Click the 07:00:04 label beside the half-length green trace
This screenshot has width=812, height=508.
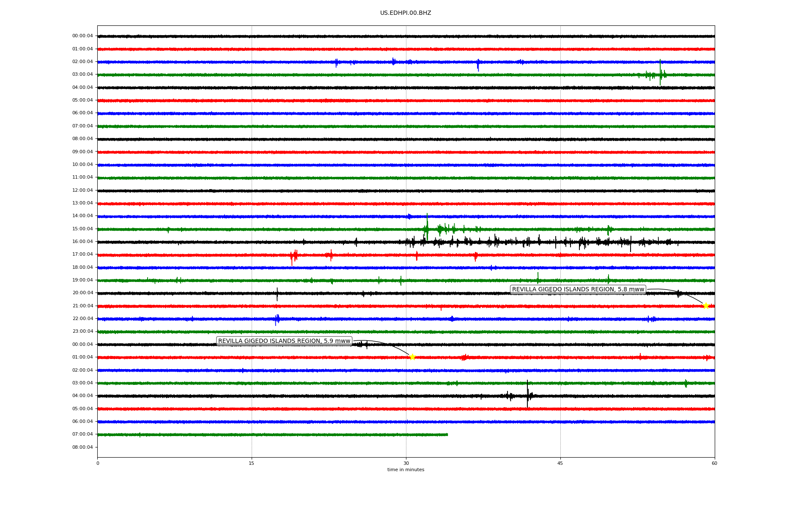pyautogui.click(x=82, y=434)
